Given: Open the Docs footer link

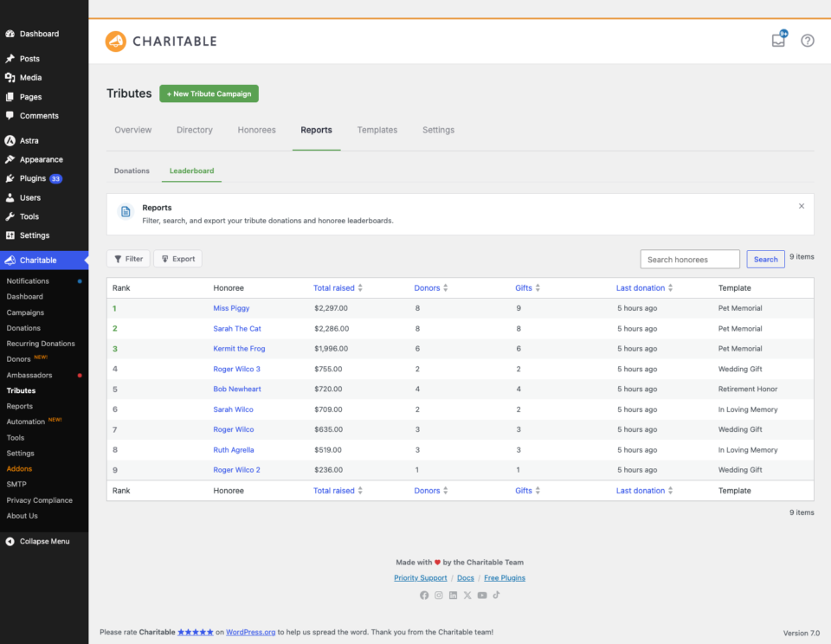Looking at the screenshot, I should [x=466, y=577].
